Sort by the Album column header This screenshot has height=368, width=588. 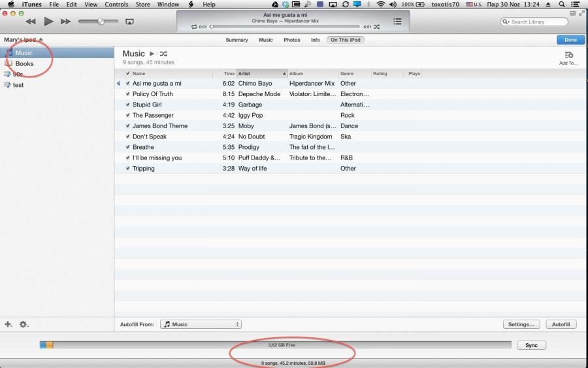pos(313,73)
